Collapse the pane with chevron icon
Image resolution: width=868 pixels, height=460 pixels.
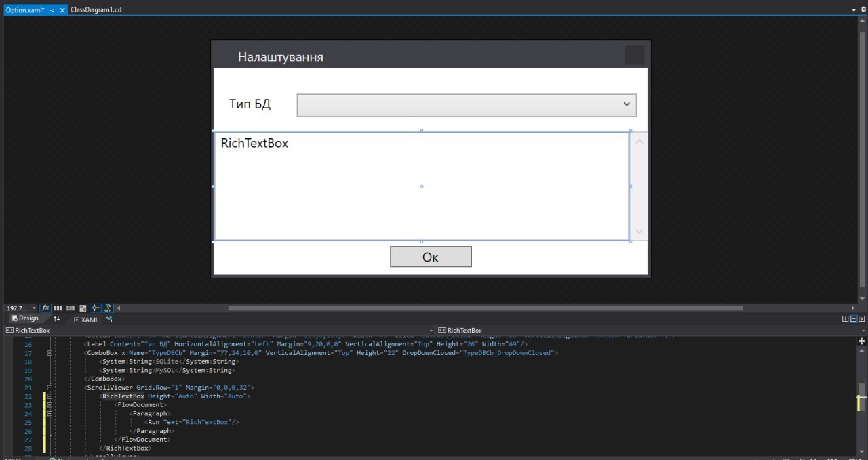click(861, 319)
